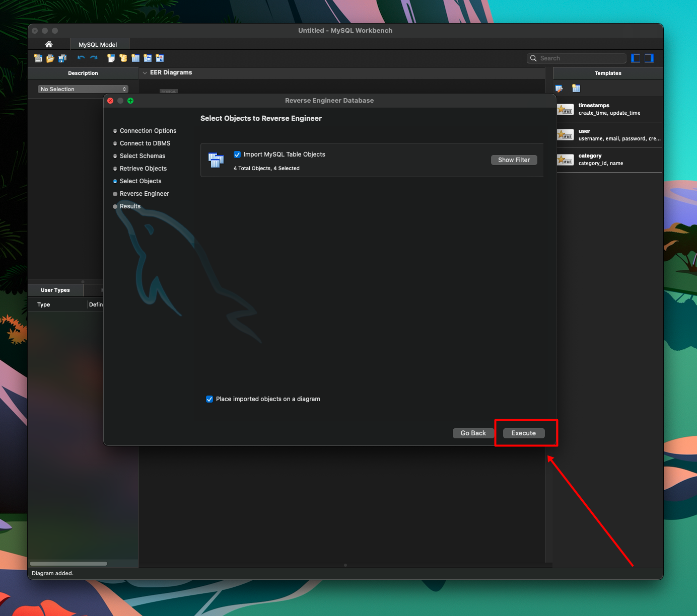Close the Reverse Engineer Database dialog
This screenshot has height=616, width=697.
tap(110, 101)
